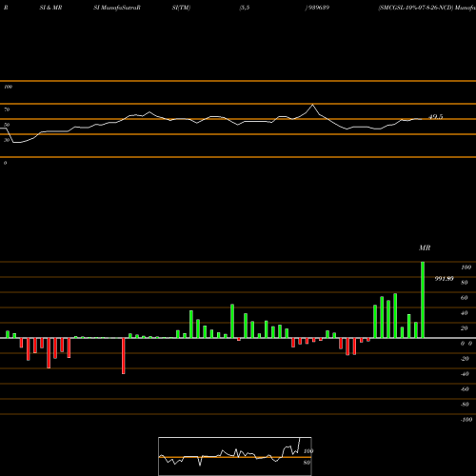Image resolution: width=476 pixels, height=476 pixels.
Task: Click RSI axis label 0 on left
Action: pos(5,163)
